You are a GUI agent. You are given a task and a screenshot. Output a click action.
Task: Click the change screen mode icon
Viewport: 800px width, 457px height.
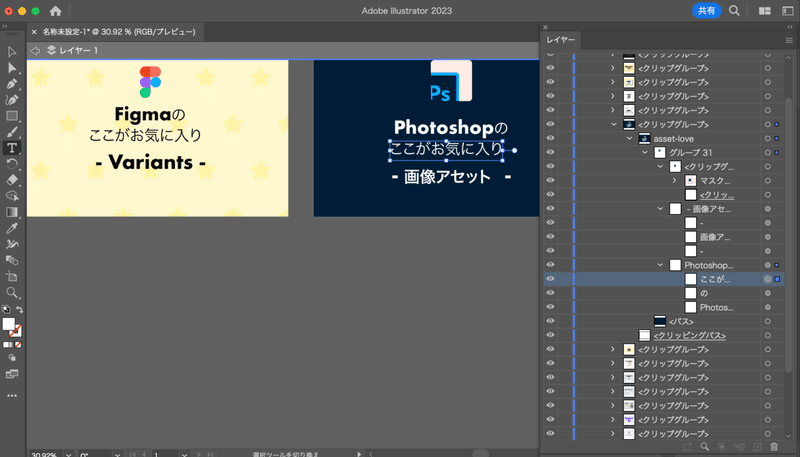tap(12, 374)
